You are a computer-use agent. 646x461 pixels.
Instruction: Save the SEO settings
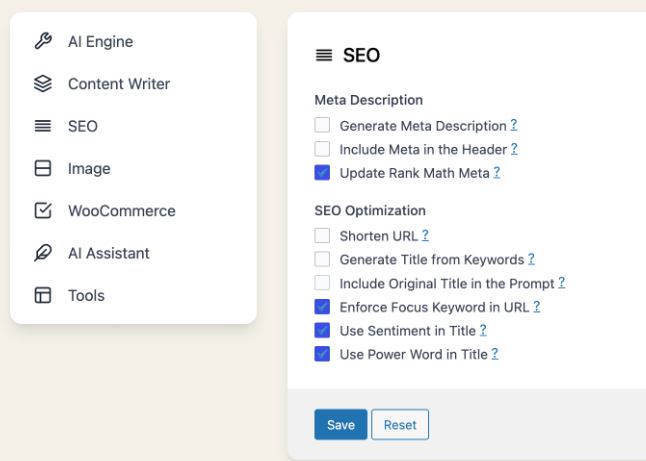point(341,424)
